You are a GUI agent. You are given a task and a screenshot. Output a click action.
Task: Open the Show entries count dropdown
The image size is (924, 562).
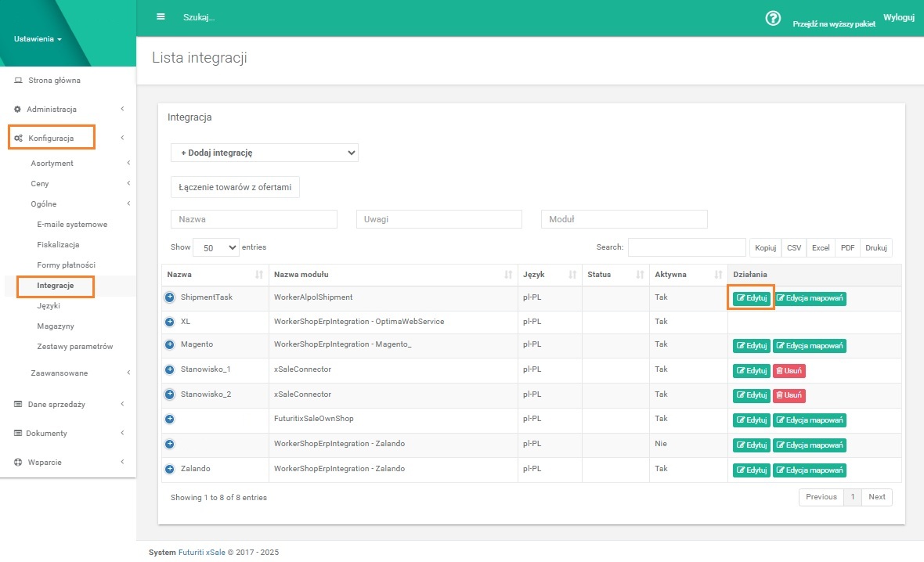point(215,247)
